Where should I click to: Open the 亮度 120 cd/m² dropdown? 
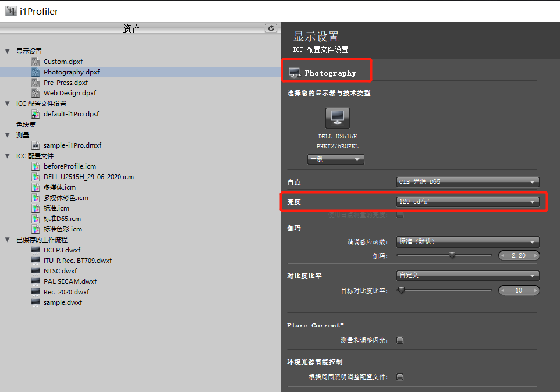pyautogui.click(x=467, y=202)
